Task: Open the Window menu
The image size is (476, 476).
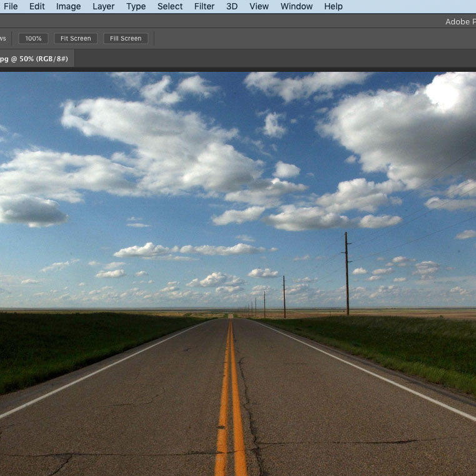Action: [x=296, y=6]
